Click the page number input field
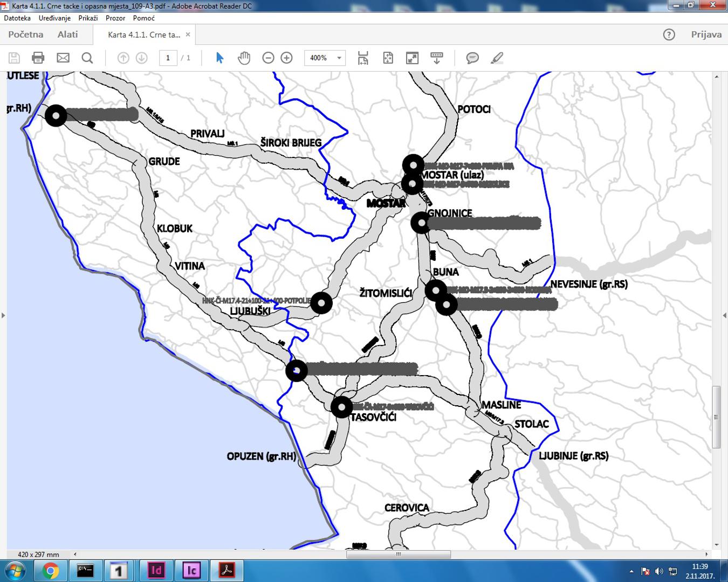The height and width of the screenshot is (582, 728). coord(168,58)
